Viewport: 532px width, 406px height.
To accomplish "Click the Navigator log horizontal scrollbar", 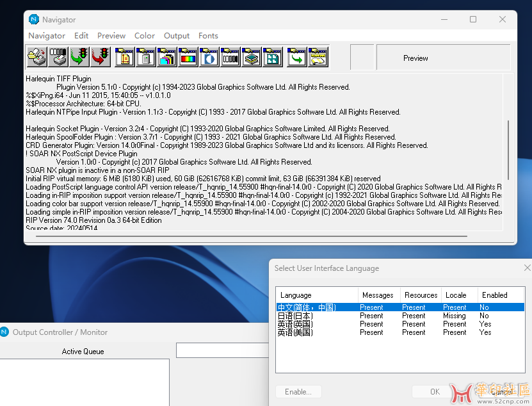I will click(252, 236).
